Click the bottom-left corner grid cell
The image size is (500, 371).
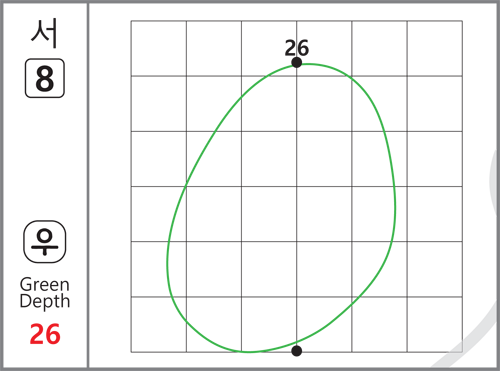159,324
